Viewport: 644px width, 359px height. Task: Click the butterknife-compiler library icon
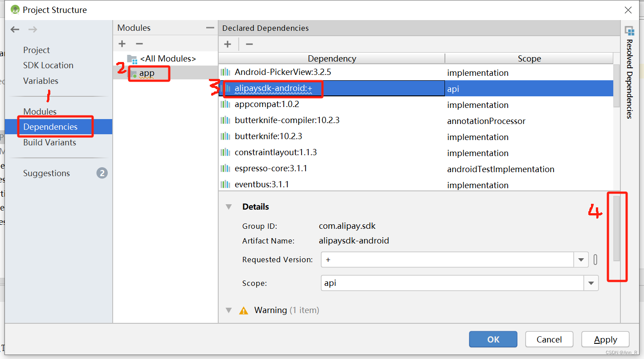(226, 120)
